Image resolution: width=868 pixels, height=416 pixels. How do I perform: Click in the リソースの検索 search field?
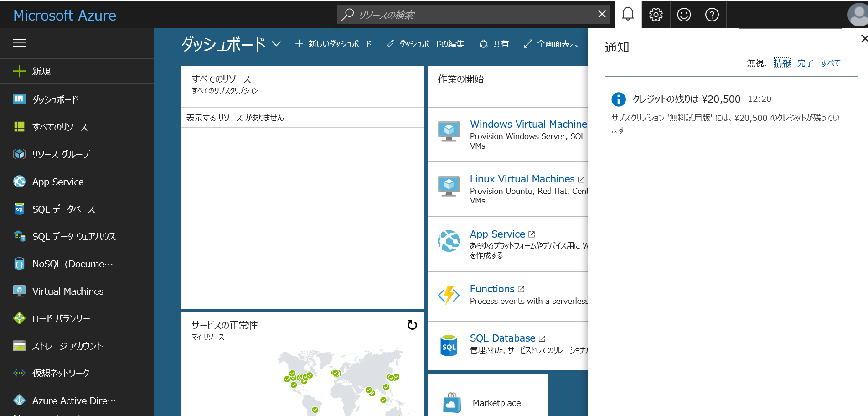474,15
